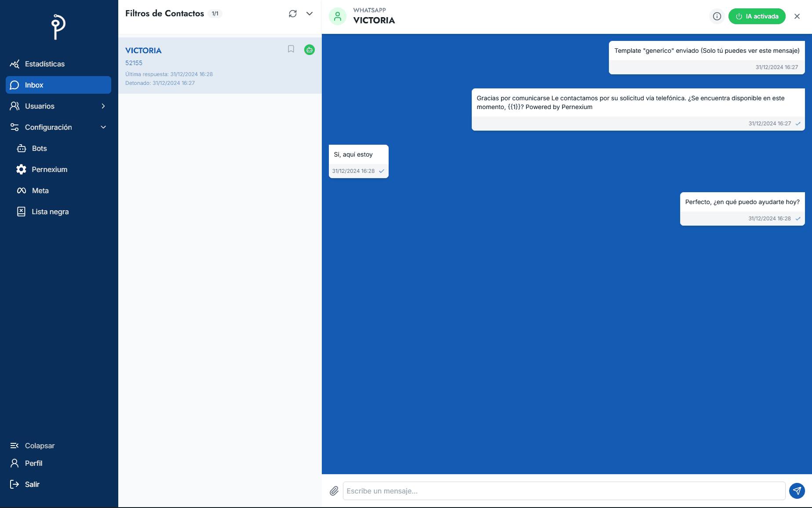Click VICTORIA avatar icon in chat header
Screen dimensions: 812x508
[x=338, y=16]
